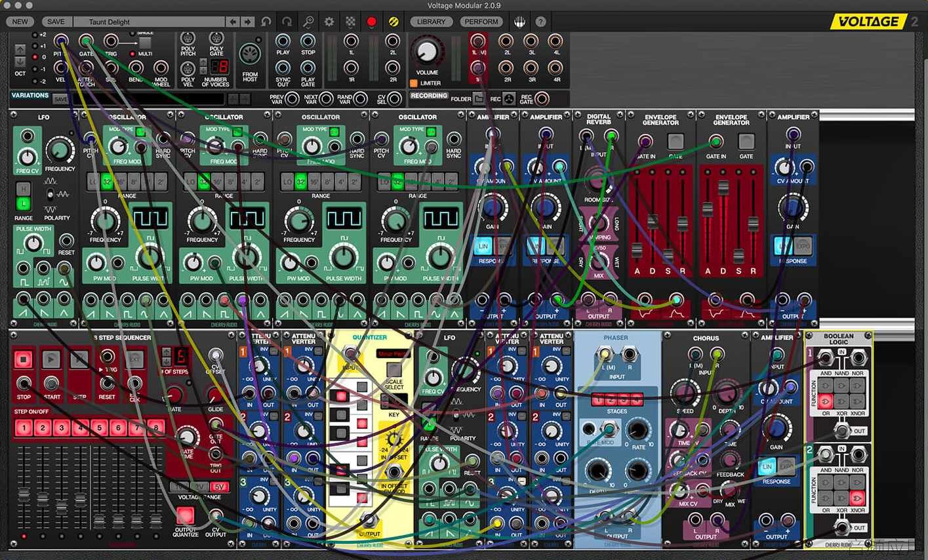Click the checkered cable transparency icon

coord(351,22)
